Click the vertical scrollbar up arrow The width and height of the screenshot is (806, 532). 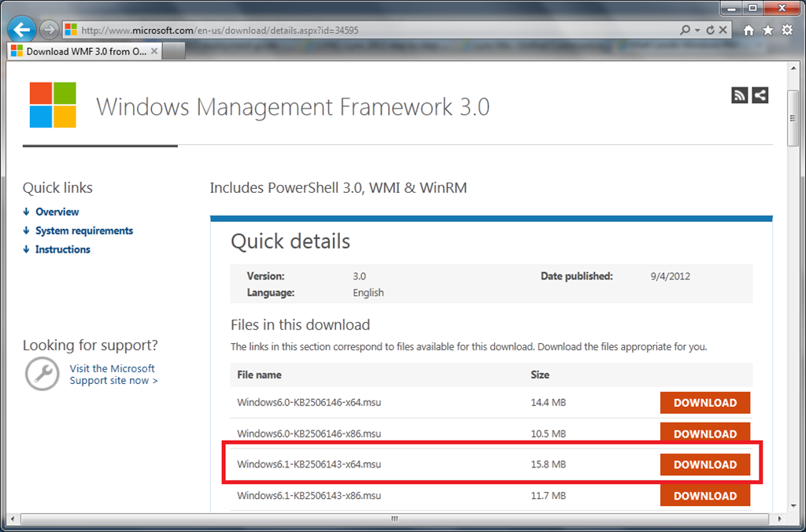click(x=793, y=68)
